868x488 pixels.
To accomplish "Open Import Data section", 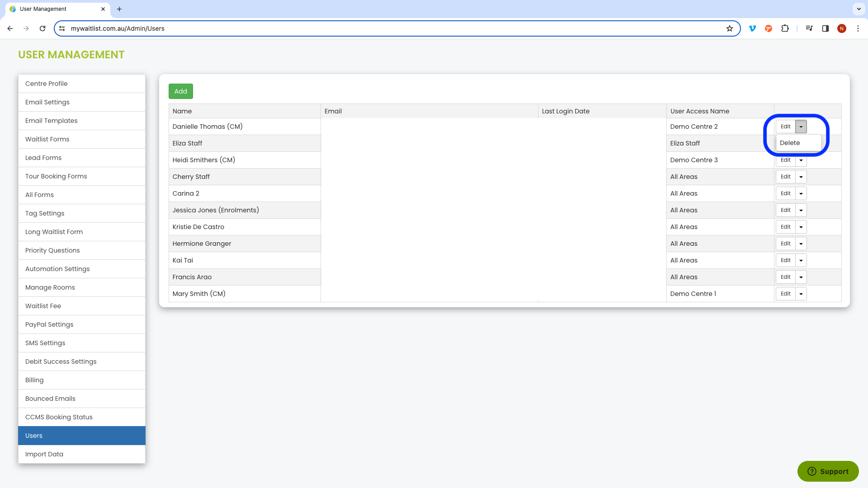I will [x=82, y=454].
